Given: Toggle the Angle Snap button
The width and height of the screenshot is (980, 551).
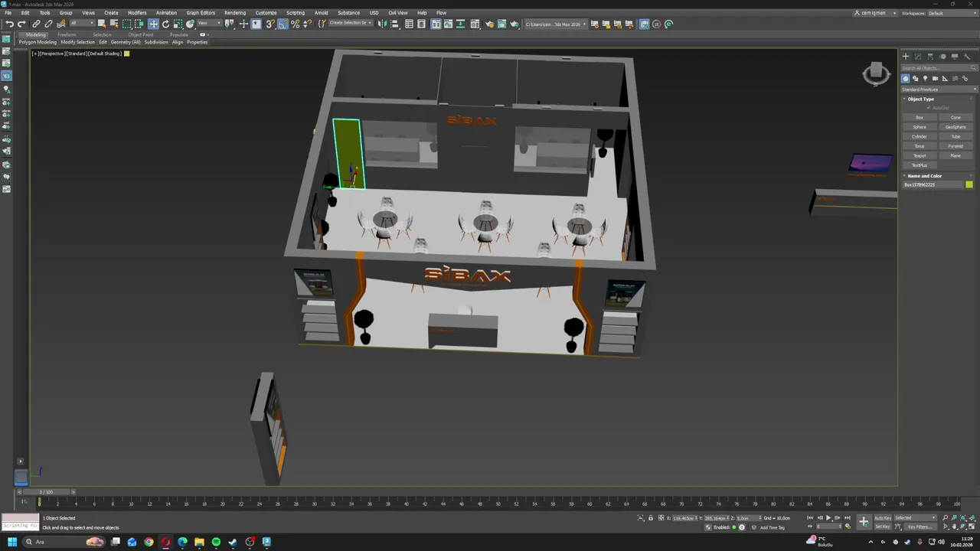Looking at the screenshot, I should tap(283, 24).
